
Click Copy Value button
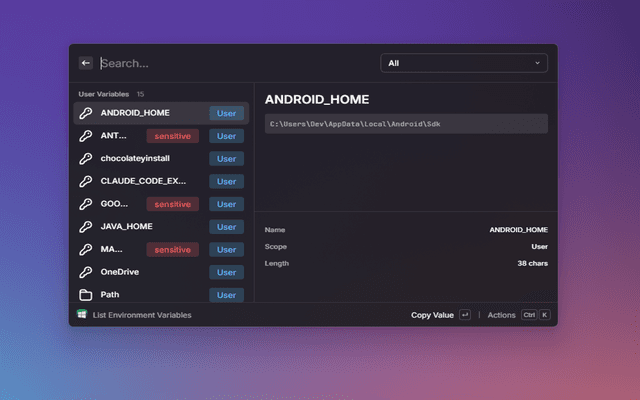432,315
